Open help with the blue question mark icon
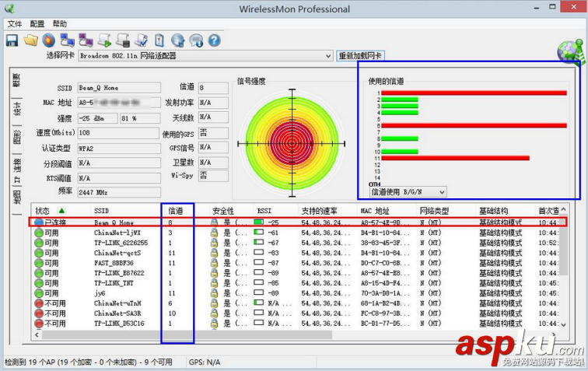The width and height of the screenshot is (588, 371). point(214,40)
